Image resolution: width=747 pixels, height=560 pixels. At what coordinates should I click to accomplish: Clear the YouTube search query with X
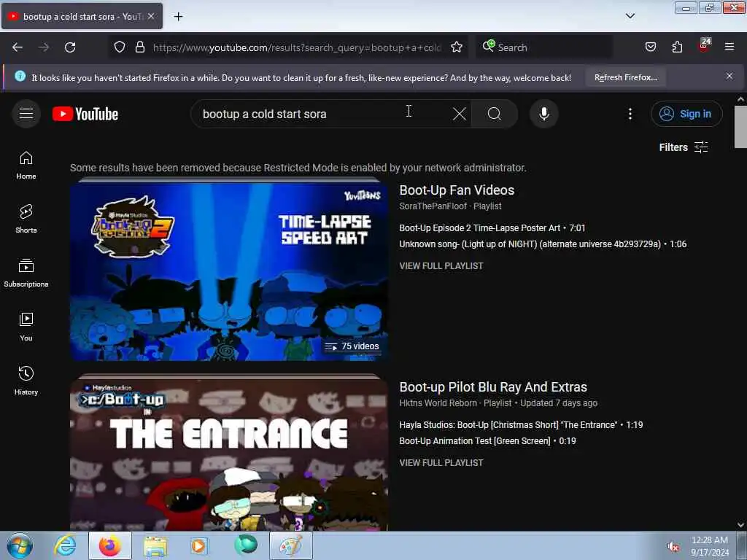(x=460, y=114)
